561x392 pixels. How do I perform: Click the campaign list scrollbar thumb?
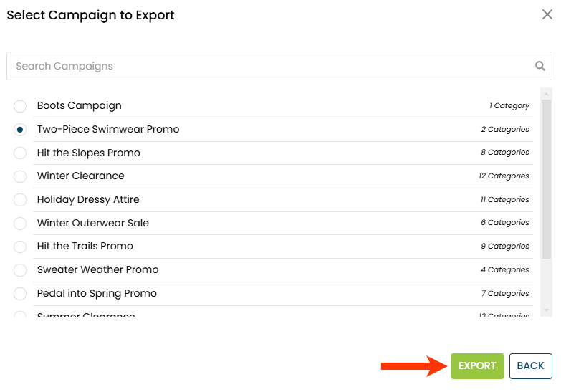pos(546,179)
